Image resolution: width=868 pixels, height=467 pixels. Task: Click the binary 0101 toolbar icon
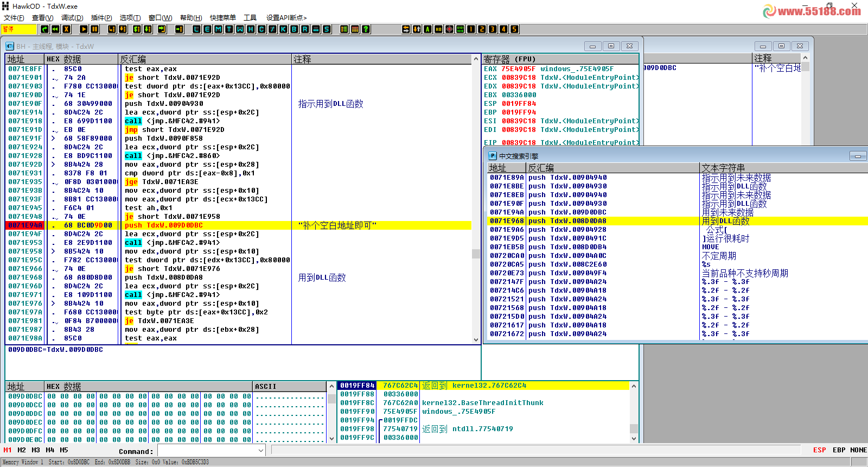(x=461, y=29)
